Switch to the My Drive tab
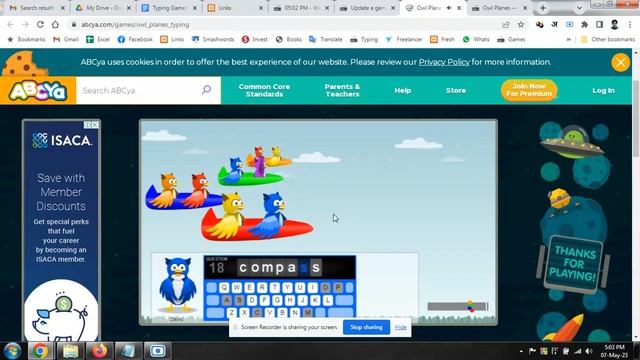This screenshot has height=360, width=640. click(x=104, y=8)
